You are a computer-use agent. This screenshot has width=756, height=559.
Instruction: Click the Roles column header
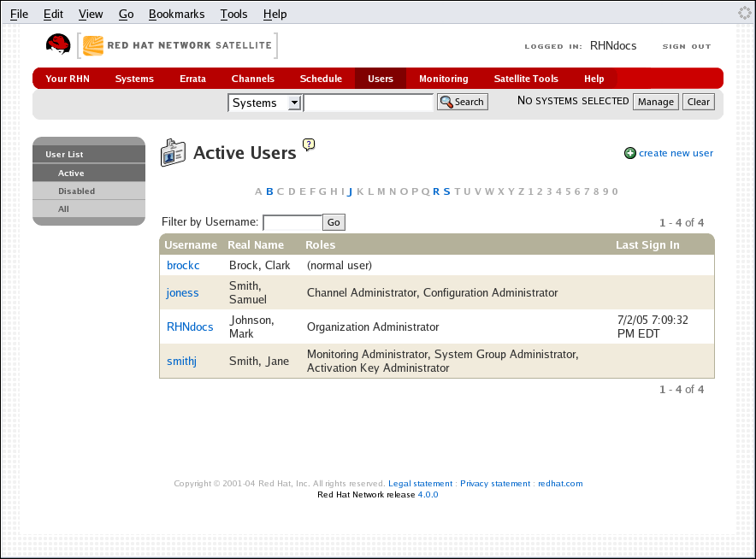tap(320, 244)
